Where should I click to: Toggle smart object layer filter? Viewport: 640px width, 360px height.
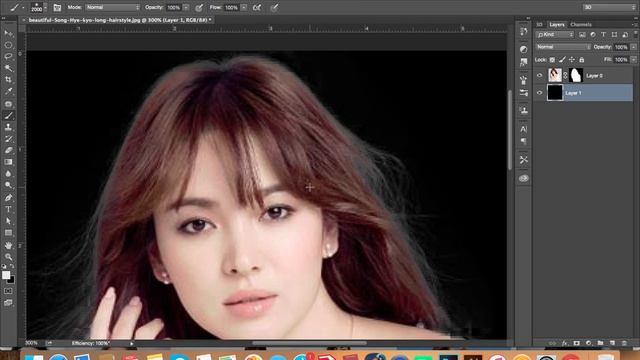coord(625,35)
